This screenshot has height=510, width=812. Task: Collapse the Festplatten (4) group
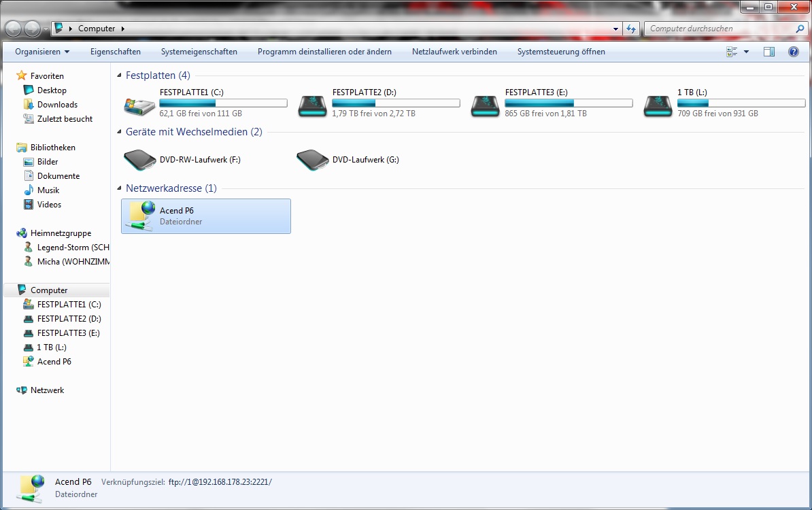(119, 75)
